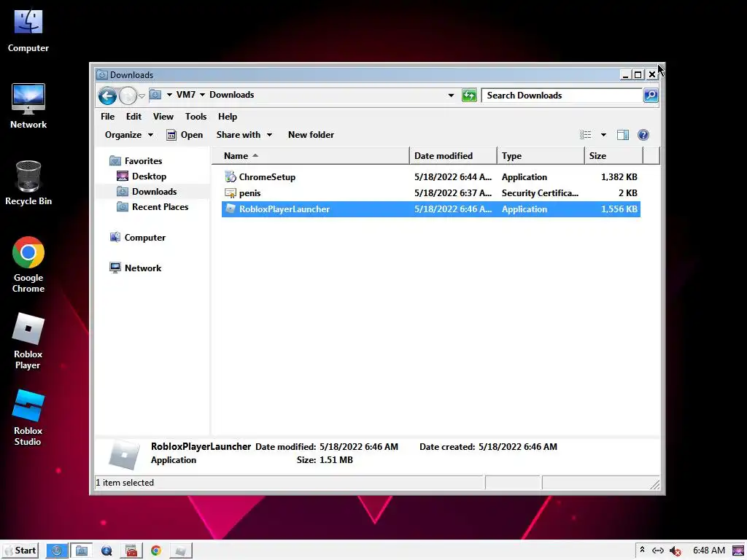This screenshot has height=560, width=747.
Task: Select the ChromeSetup file
Action: pos(431,176)
